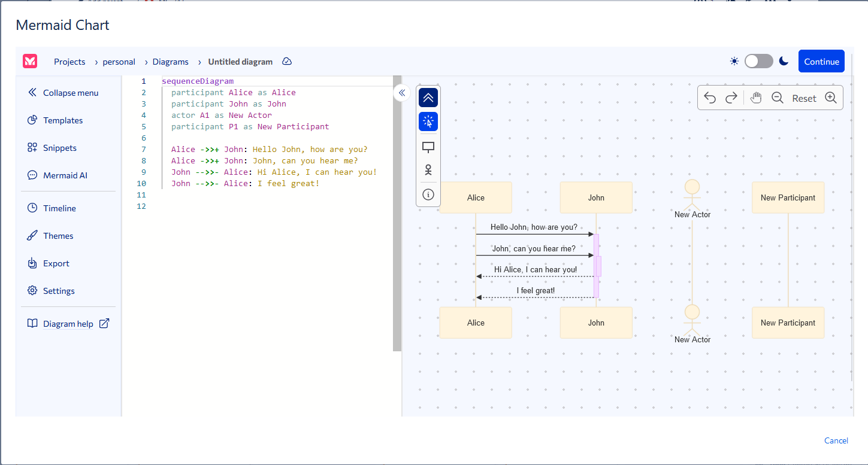The image size is (868, 465).
Task: Click the Export download icon
Action: [32, 263]
